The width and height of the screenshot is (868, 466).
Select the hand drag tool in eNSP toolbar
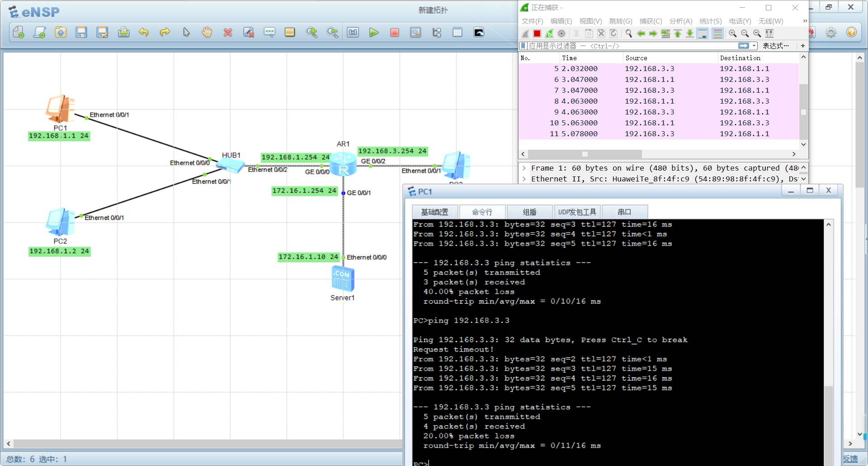tap(207, 32)
